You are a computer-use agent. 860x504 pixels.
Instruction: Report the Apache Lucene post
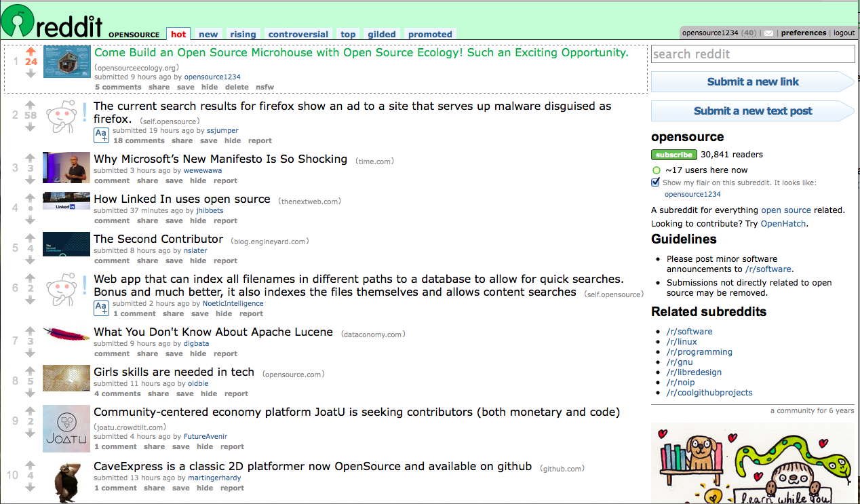coord(226,354)
